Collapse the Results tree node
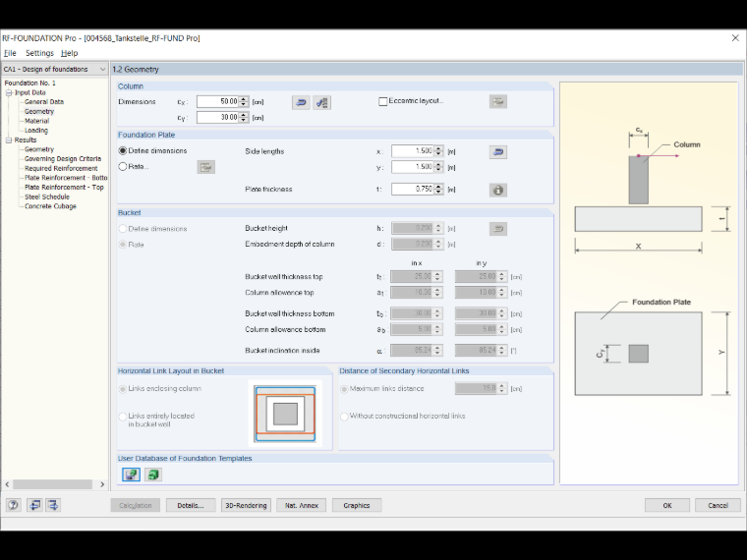This screenshot has width=747, height=560. 9,140
